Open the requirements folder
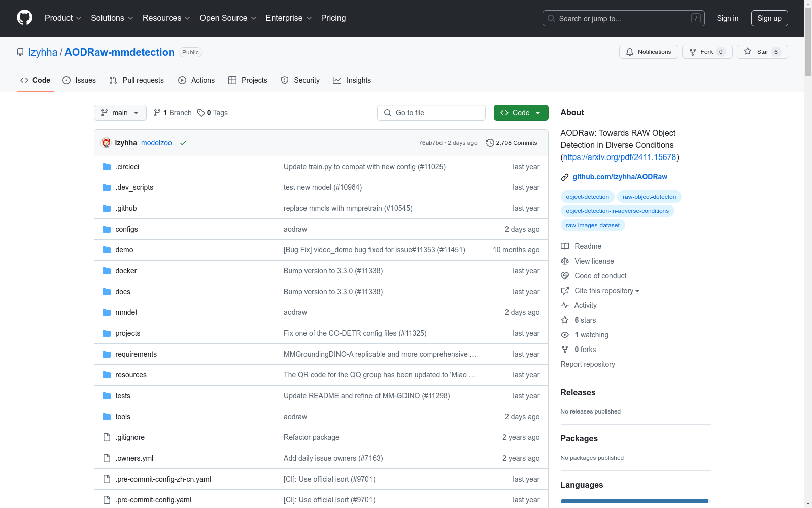 click(136, 354)
